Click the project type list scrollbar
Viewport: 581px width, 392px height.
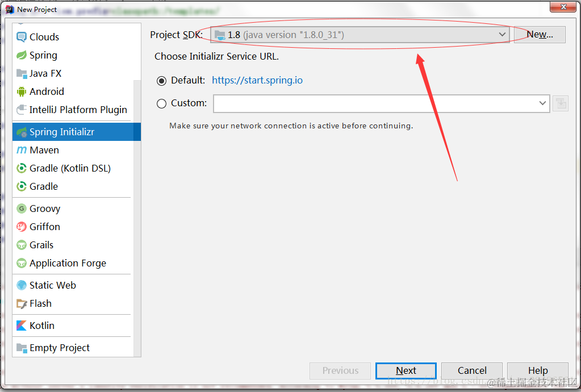[x=137, y=219]
